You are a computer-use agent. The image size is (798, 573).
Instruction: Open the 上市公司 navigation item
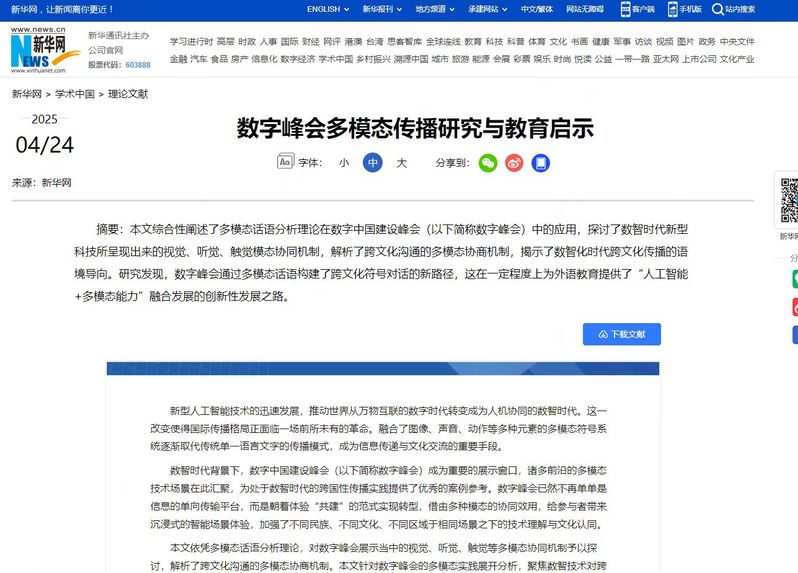[x=699, y=59]
